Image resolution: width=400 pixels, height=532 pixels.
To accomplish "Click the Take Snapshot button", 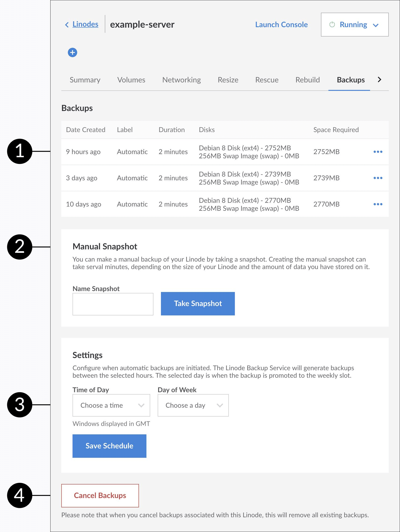I will point(198,303).
